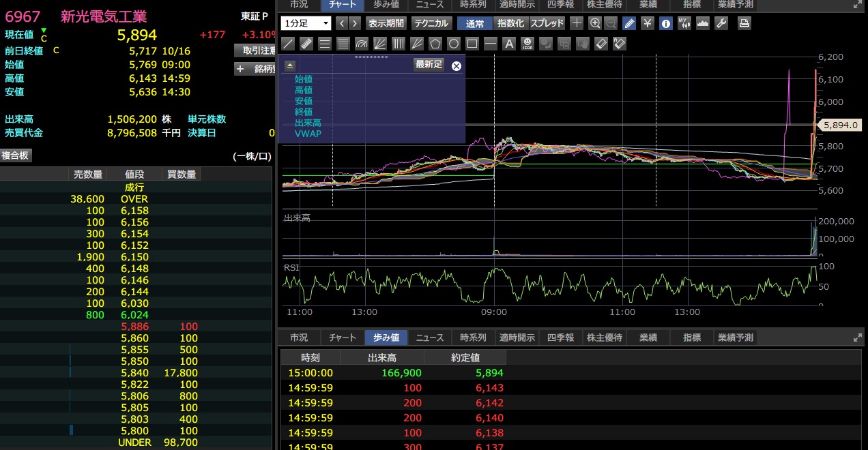Image resolution: width=868 pixels, height=450 pixels.
Task: Close the price info popup
Action: coord(457,65)
